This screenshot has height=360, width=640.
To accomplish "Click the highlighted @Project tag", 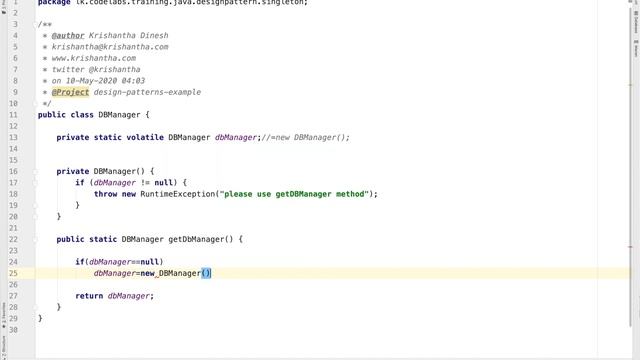I will [70, 92].
